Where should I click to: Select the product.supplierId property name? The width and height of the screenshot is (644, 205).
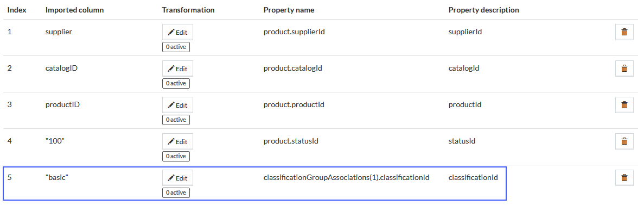point(294,32)
